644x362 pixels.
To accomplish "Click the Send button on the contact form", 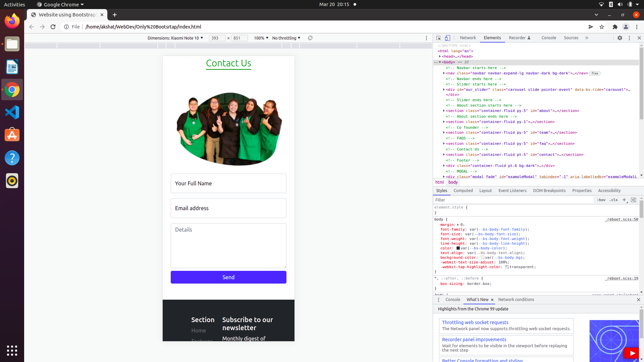I will (228, 277).
